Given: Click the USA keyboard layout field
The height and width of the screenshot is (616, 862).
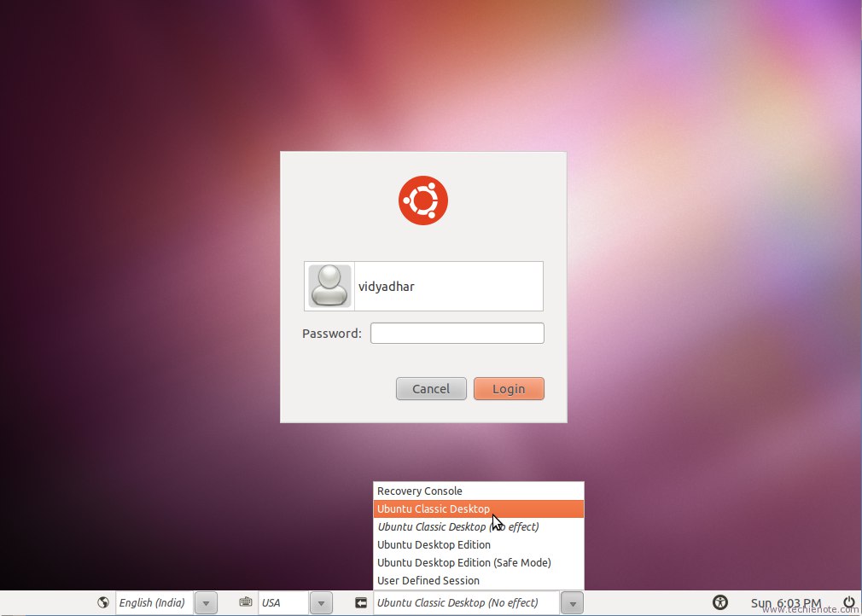Looking at the screenshot, I should click(x=284, y=603).
